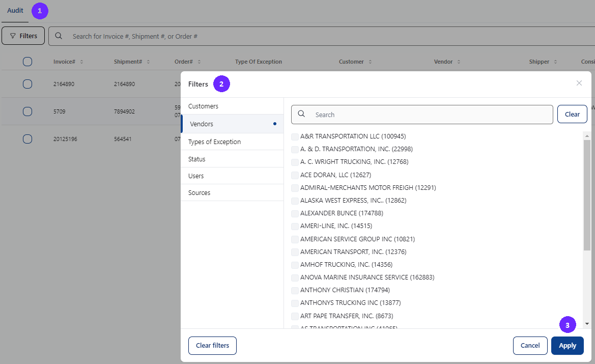Tick the ANTHONYS TRUCKING INC checkbox
This screenshot has height=364, width=595.
point(295,303)
